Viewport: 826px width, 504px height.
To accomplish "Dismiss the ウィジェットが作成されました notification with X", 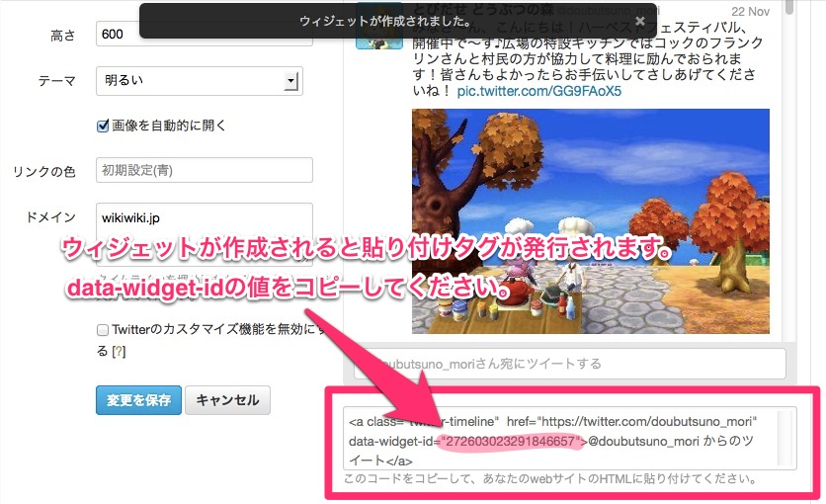I will coord(639,21).
